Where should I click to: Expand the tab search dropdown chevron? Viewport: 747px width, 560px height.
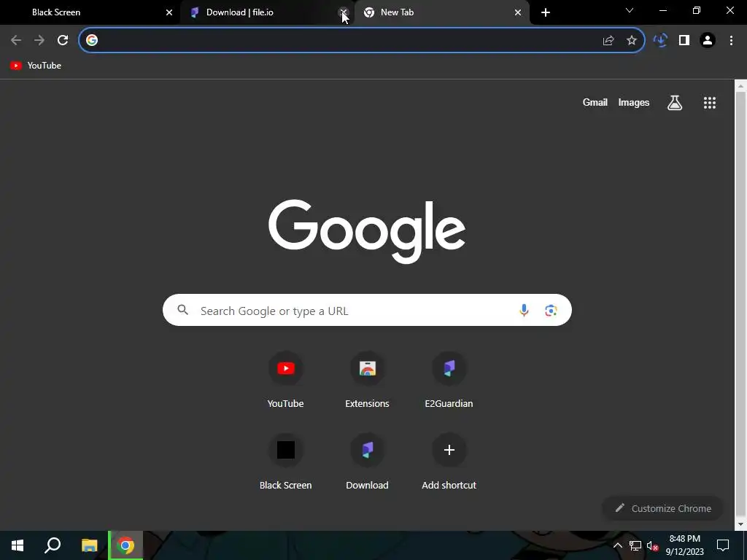(630, 10)
